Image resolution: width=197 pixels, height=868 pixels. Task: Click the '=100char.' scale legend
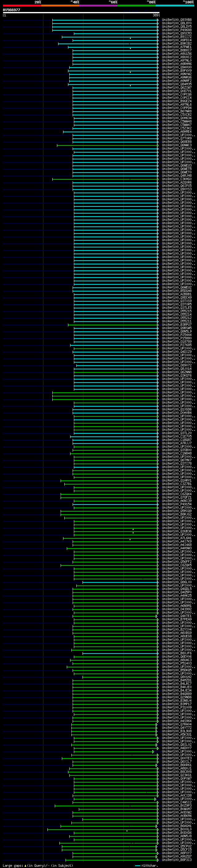click(x=150, y=865)
